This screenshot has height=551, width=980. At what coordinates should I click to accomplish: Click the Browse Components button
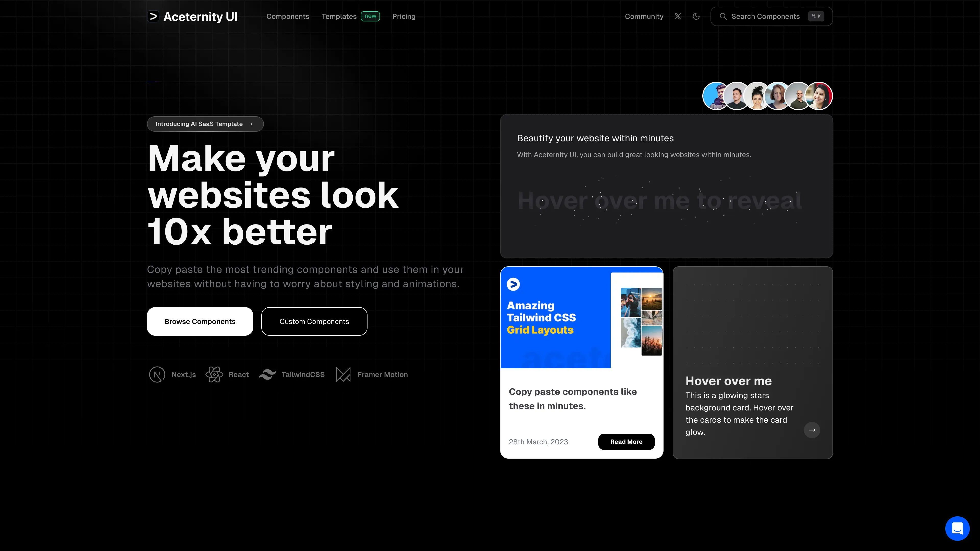click(x=200, y=321)
